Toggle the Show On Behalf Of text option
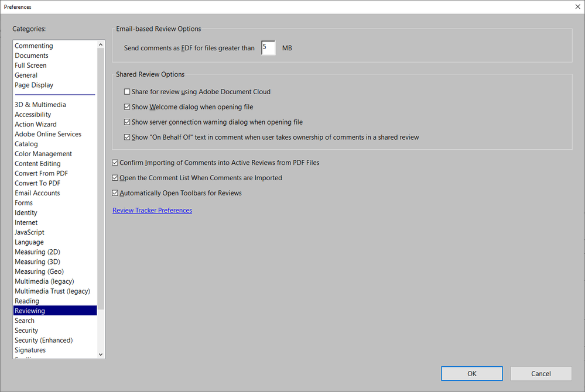Screen dimensions: 585x392 (127, 137)
